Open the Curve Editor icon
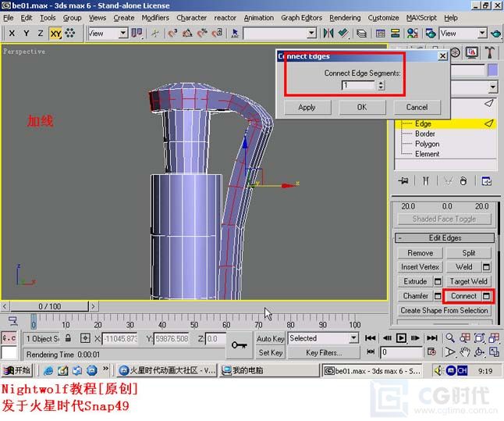The height and width of the screenshot is (421, 504). click(x=381, y=33)
